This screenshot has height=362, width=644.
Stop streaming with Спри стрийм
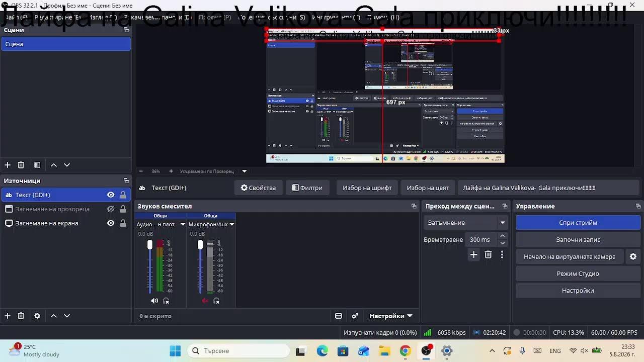[x=578, y=223]
